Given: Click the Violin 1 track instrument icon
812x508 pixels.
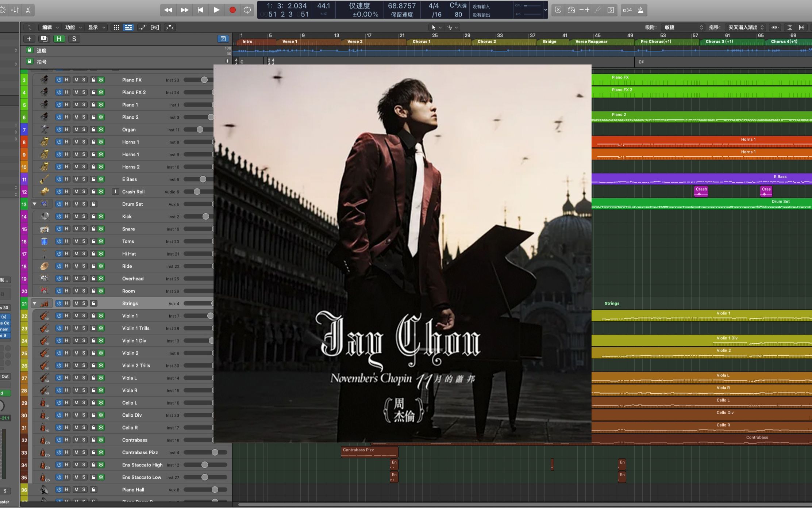Looking at the screenshot, I should tap(45, 316).
